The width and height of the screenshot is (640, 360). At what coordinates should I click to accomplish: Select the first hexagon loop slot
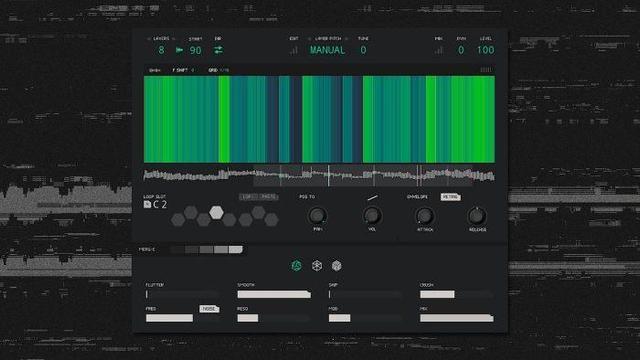tap(178, 220)
